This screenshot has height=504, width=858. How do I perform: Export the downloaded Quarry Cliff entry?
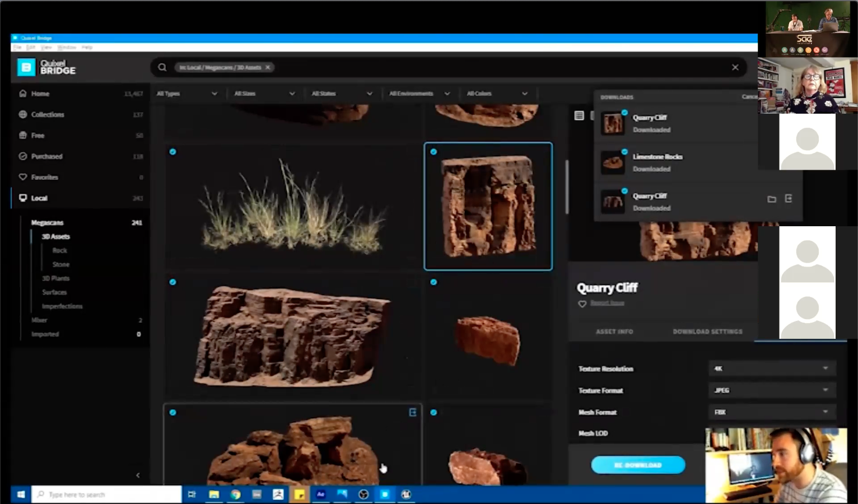click(x=789, y=199)
